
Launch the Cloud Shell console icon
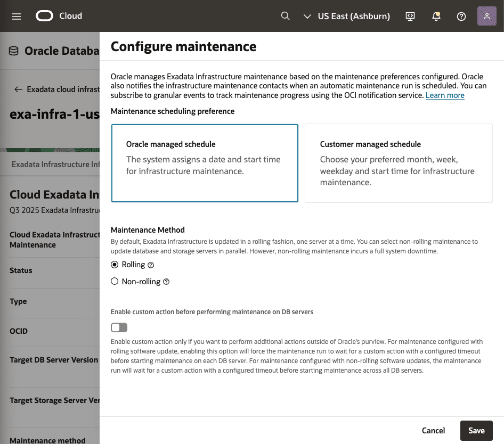coord(410,17)
